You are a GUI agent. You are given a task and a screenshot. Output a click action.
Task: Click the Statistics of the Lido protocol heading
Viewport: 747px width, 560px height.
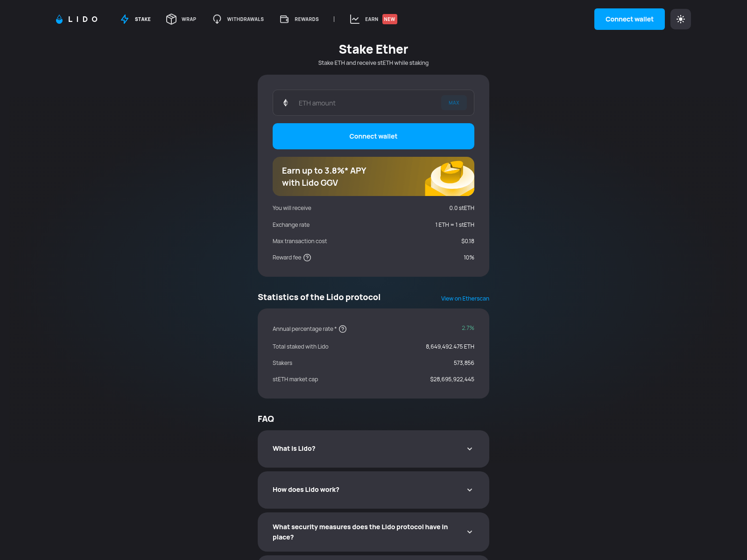319,297
